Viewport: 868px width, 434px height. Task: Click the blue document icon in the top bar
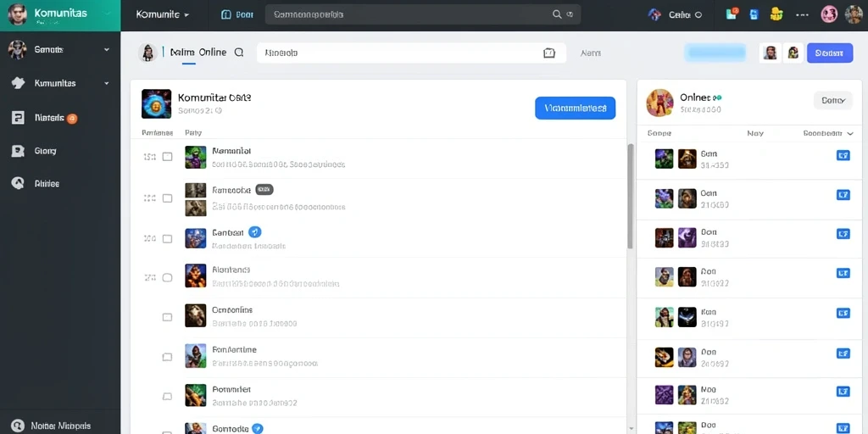754,15
